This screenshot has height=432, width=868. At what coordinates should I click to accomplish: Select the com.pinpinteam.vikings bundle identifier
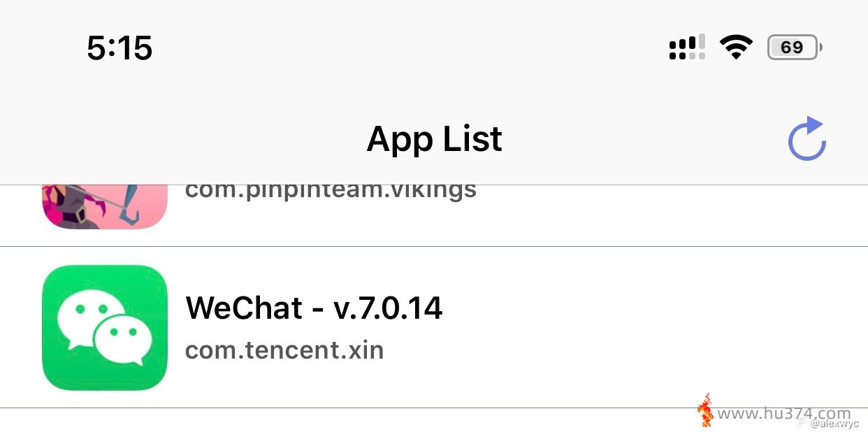tap(331, 190)
